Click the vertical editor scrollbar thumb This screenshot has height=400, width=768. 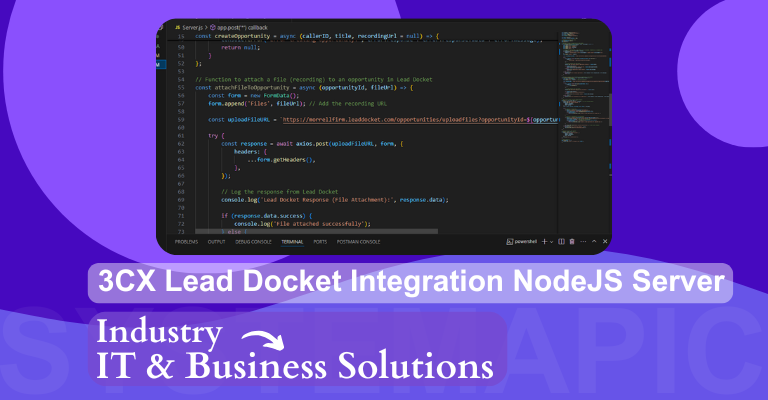[610, 110]
